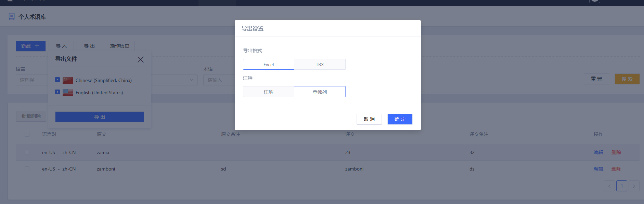
Task: Click the United States flag icon
Action: pyautogui.click(x=68, y=93)
